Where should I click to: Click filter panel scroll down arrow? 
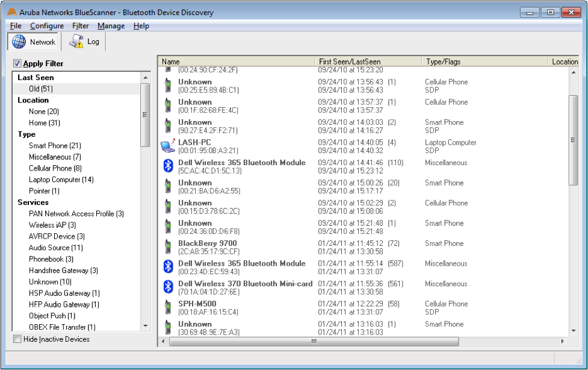[x=146, y=326]
